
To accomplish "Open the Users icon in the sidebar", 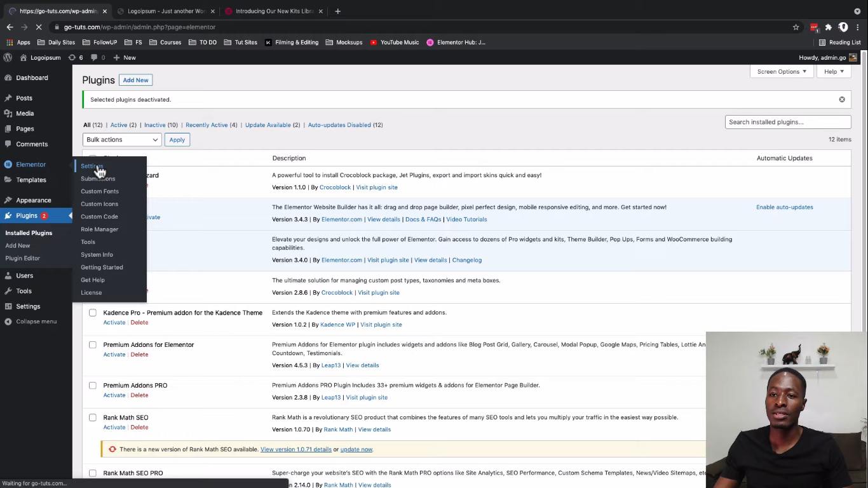I will 8,276.
